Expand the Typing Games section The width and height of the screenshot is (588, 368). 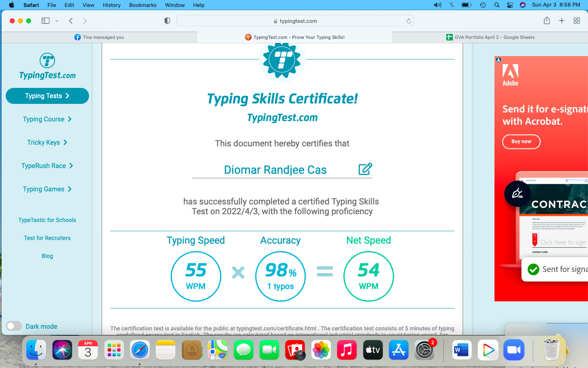(x=47, y=189)
